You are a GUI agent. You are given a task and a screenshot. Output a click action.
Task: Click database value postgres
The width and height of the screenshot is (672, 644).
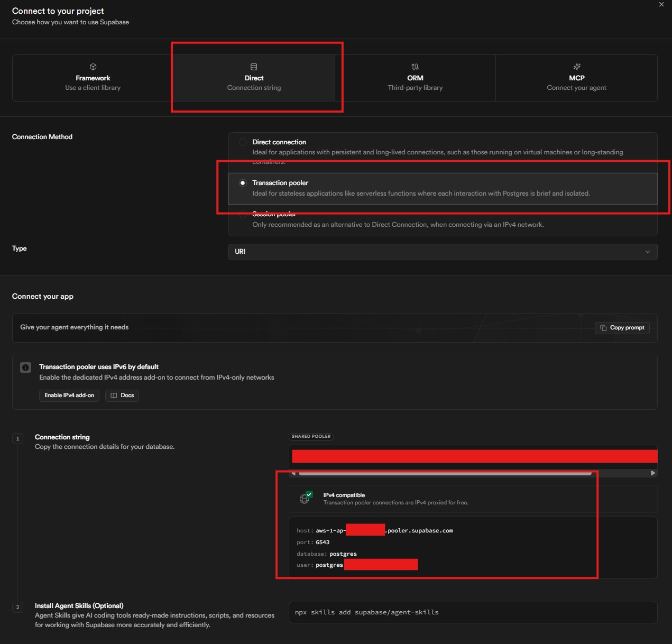[x=343, y=554]
